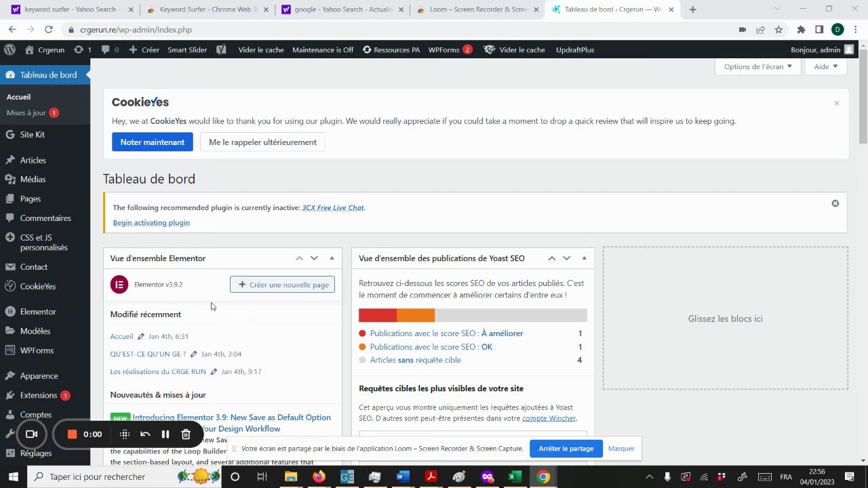
Task: Open Apparence in sidebar
Action: pyautogui.click(x=45, y=375)
